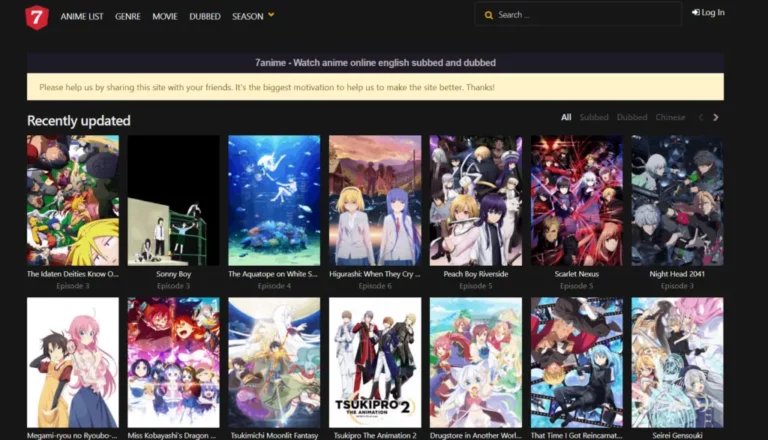Focus the Search input field
The image size is (768, 440).
point(578,15)
